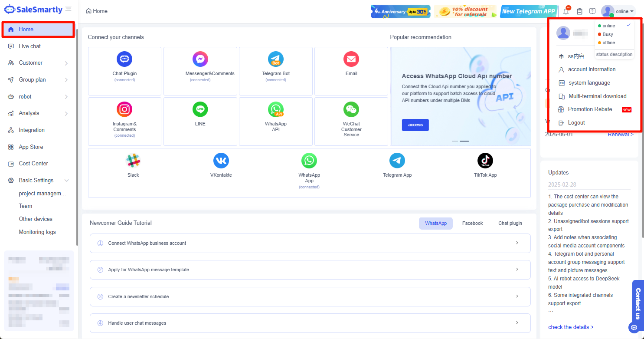Open the online status dropdown in header
This screenshot has height=339, width=644.
(x=624, y=11)
